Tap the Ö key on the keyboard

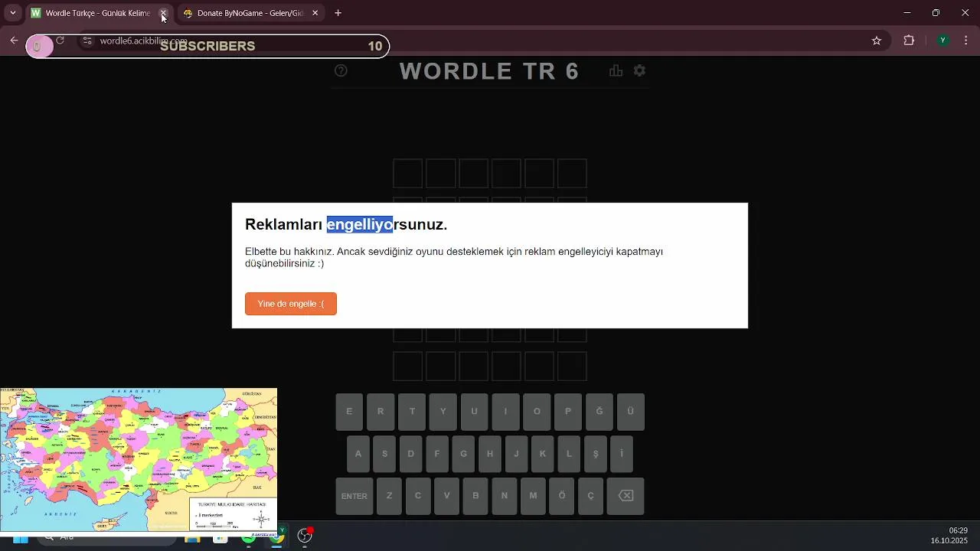click(562, 496)
